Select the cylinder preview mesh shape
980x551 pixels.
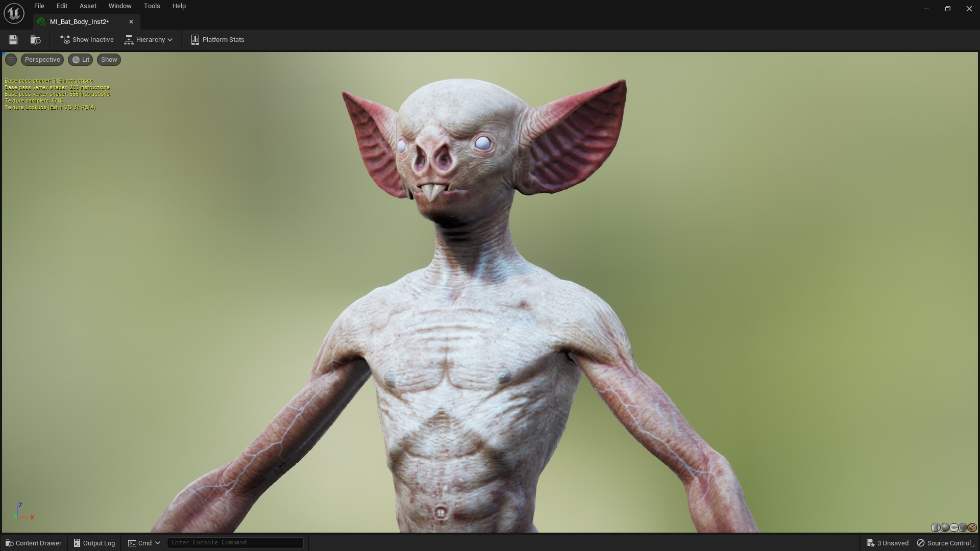[936, 528]
